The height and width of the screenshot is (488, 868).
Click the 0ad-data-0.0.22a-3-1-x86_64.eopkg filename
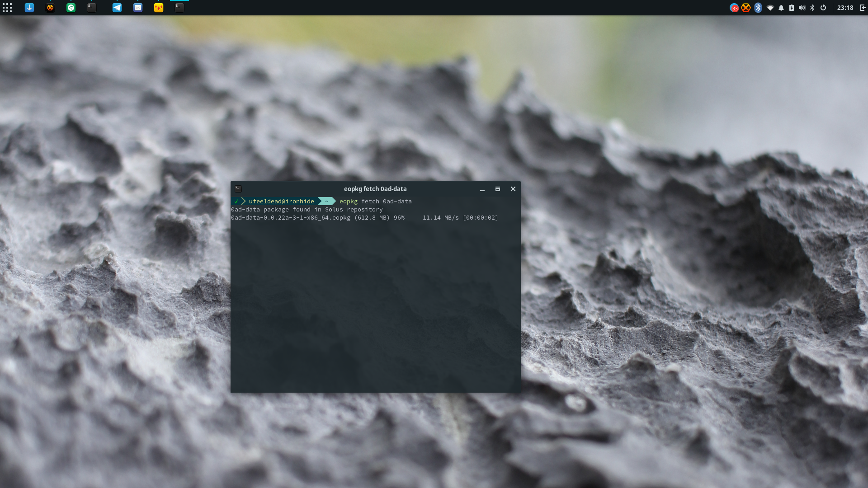point(291,218)
